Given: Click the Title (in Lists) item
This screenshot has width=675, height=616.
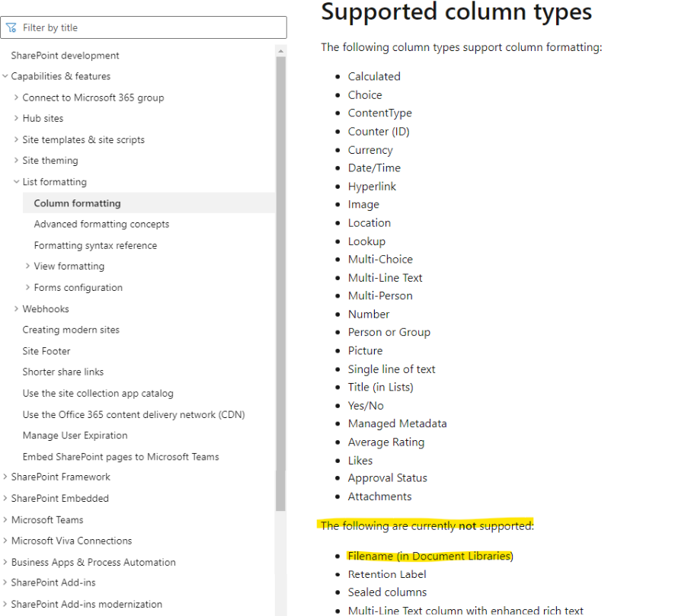Looking at the screenshot, I should (x=381, y=387).
